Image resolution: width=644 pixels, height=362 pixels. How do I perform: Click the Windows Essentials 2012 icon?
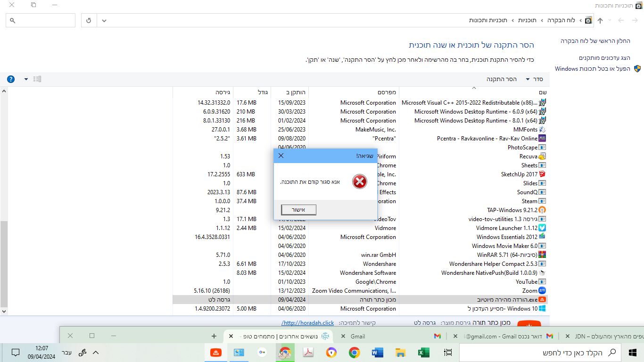[542, 237]
